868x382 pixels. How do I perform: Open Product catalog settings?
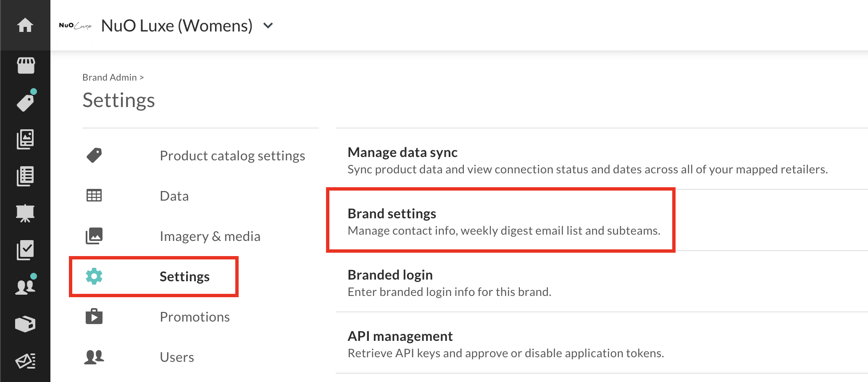pos(232,156)
